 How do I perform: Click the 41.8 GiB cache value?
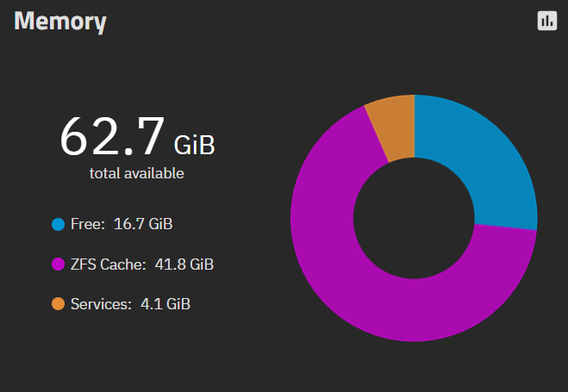[x=184, y=264]
